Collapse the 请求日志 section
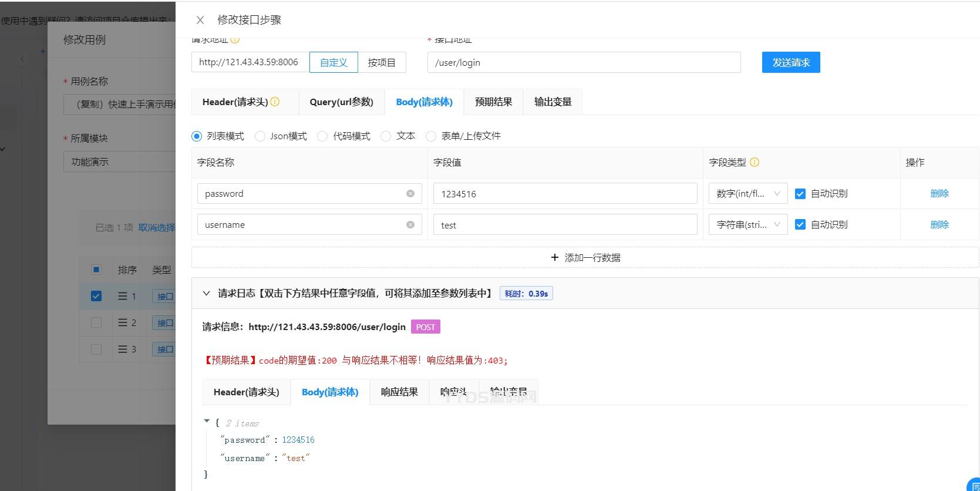The height and width of the screenshot is (491, 980). (206, 294)
